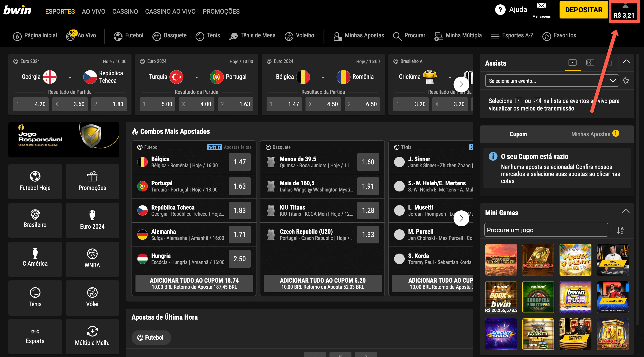This screenshot has height=357, width=644.
Task: Select Futebol in the sports bar
Action: [x=128, y=35]
